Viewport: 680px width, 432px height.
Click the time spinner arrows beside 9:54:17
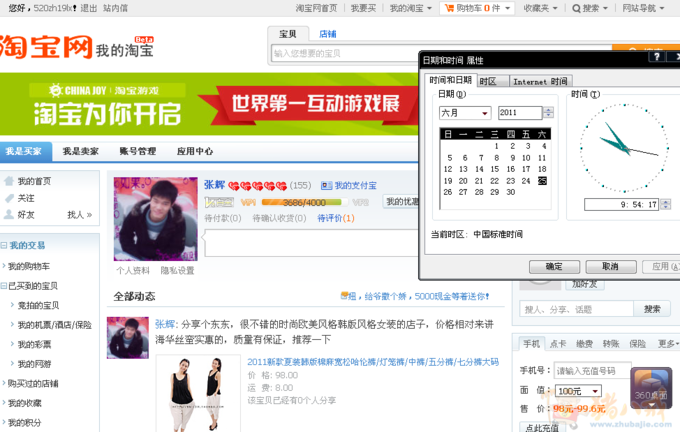pos(665,204)
